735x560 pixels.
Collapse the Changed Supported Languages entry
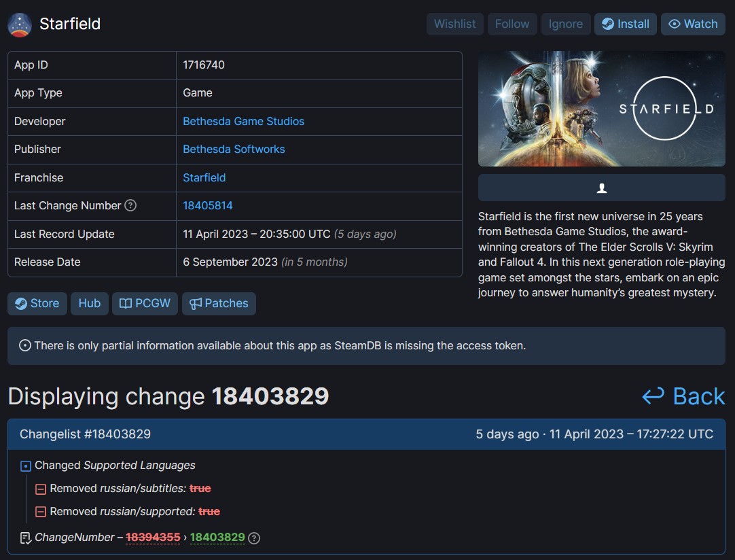coord(26,466)
